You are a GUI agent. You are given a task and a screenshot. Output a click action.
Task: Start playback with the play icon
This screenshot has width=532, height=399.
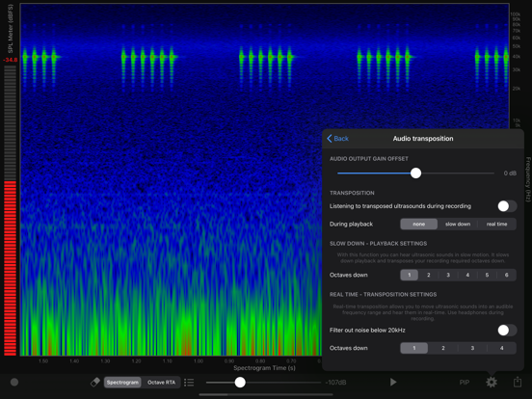coord(393,383)
